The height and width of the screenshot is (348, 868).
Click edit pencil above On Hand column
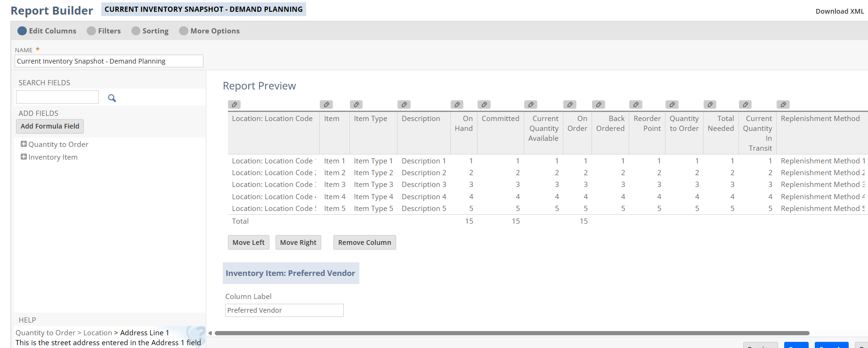coord(457,105)
